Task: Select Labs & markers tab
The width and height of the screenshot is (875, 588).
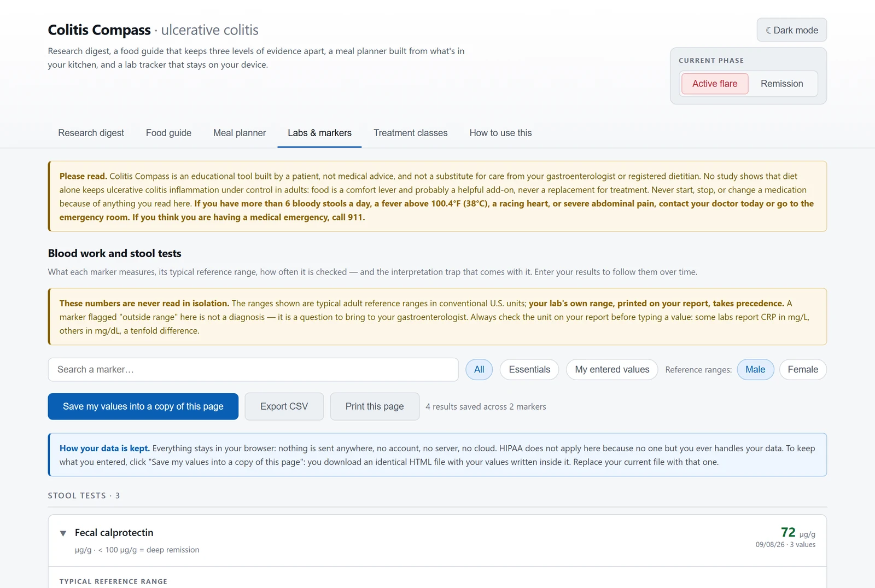Action: 319,133
